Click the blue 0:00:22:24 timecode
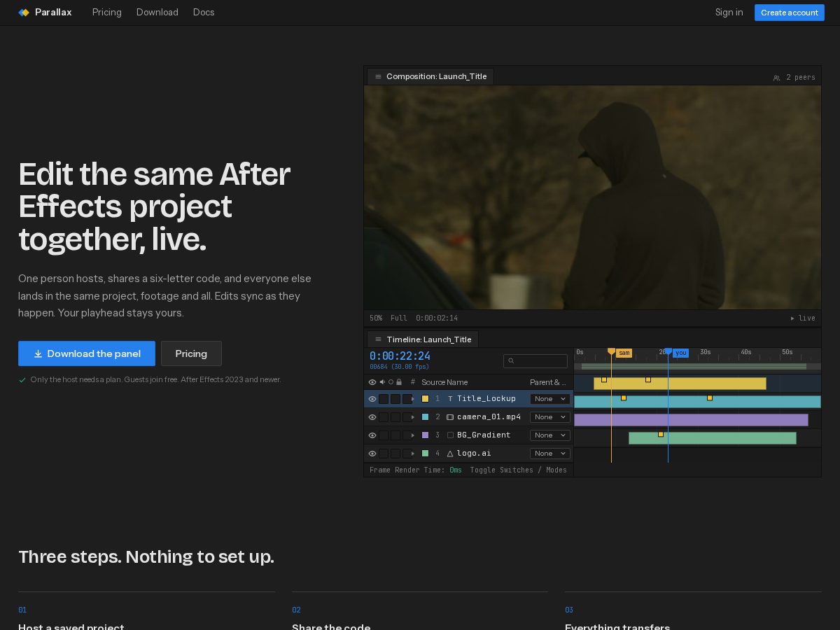Screen dimensions: 840x630 click(400, 356)
